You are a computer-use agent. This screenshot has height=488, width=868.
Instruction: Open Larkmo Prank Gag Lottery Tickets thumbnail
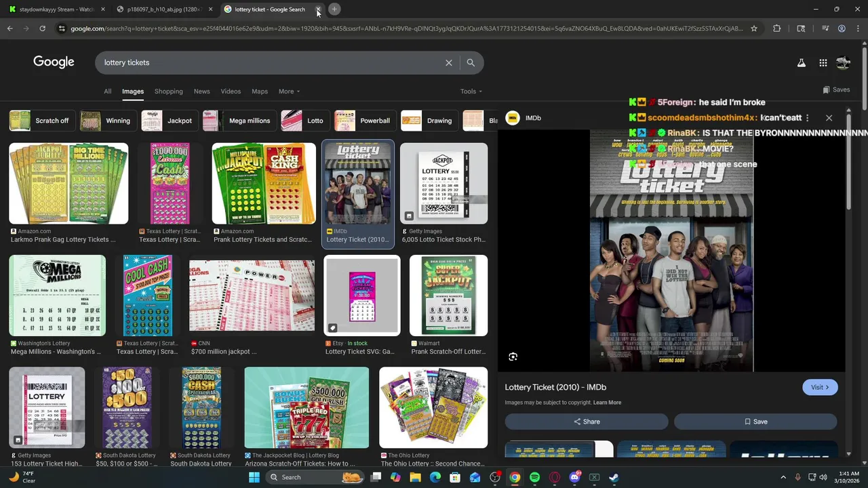point(68,184)
